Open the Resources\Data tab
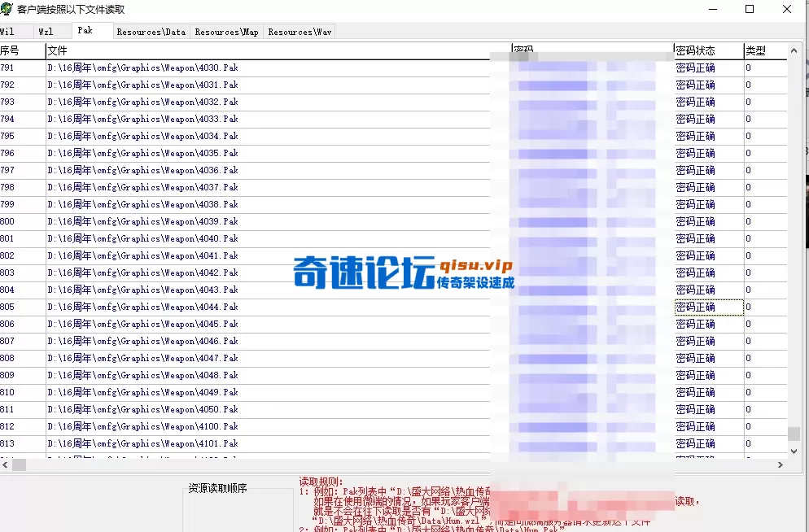Image resolution: width=809 pixels, height=532 pixels. click(x=151, y=31)
